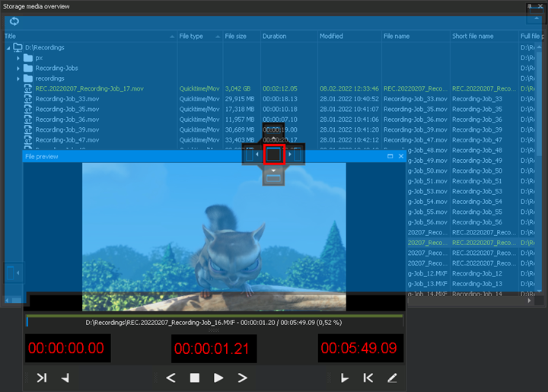548x392 pixels.
Task: Click the play button in File preview
Action: 218,378
